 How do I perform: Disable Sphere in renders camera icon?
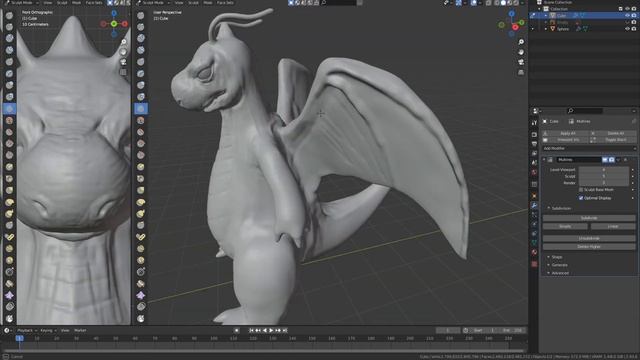634,29
